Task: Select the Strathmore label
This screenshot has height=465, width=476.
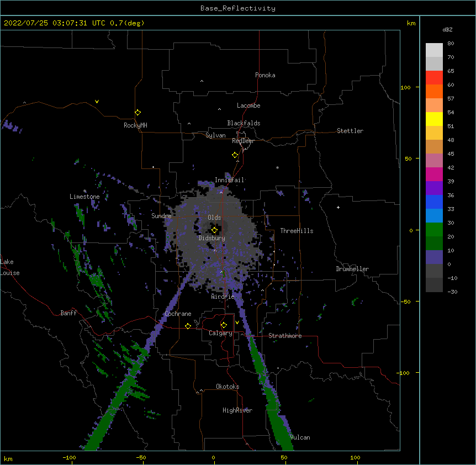Action: pos(285,336)
